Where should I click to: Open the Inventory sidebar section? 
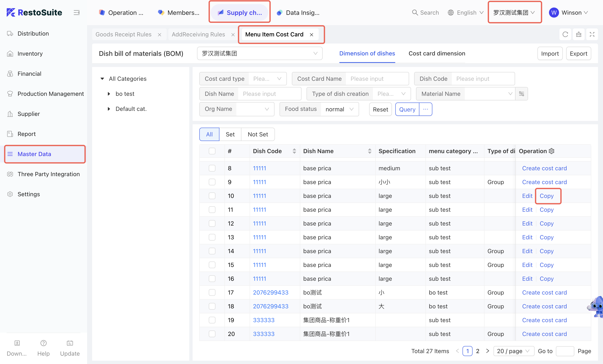coord(30,54)
